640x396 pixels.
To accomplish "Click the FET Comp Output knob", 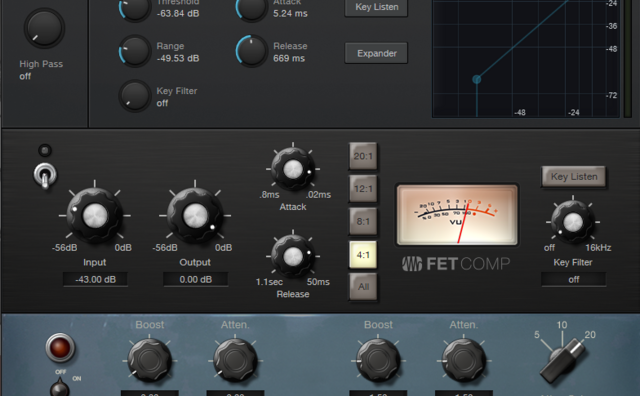I will pos(195,216).
